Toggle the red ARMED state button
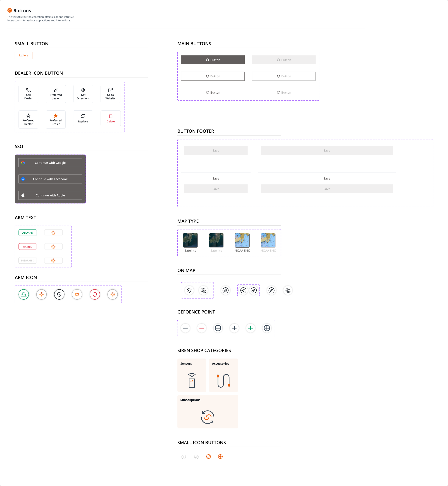The width and height of the screenshot is (448, 486). click(28, 247)
